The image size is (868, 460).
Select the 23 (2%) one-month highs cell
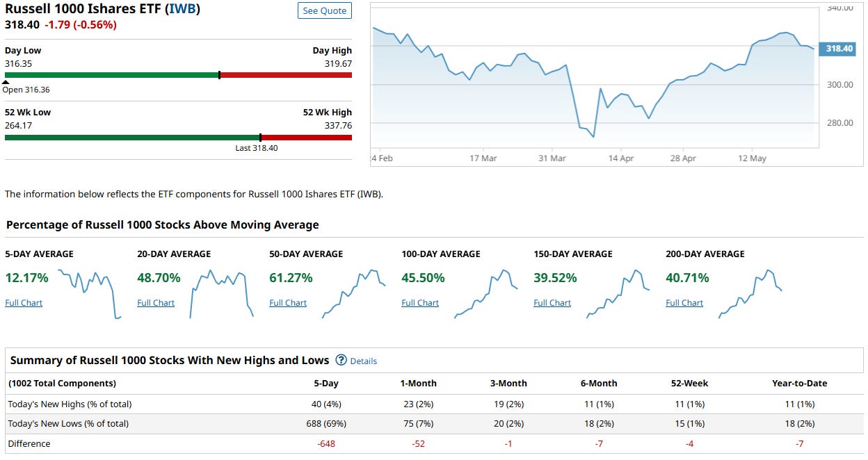pos(419,404)
